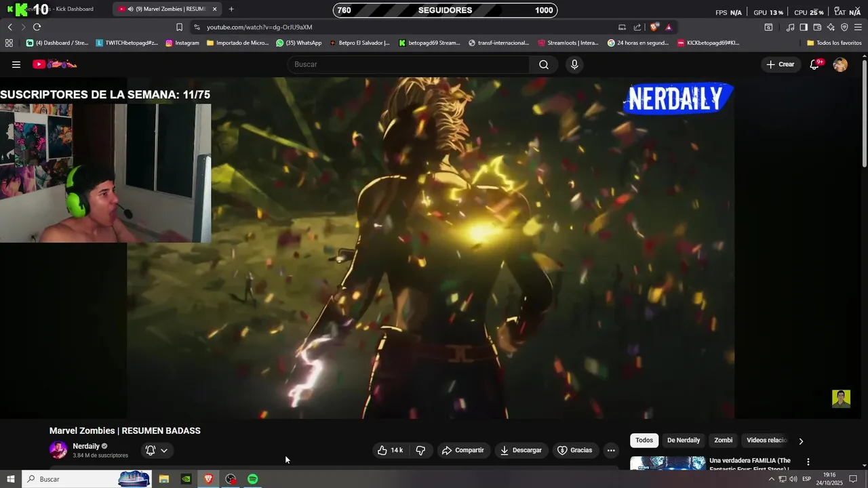Select the Zombi filter chip
Viewport: 868px width, 488px height.
(x=724, y=441)
